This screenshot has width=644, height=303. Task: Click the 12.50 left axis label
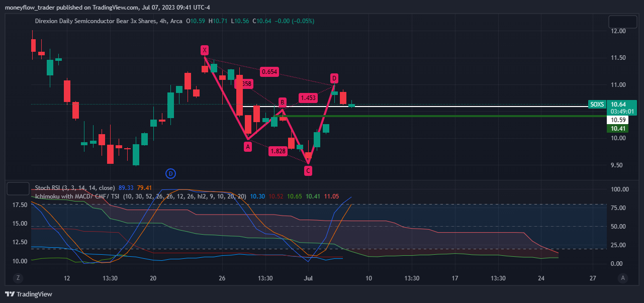tap(20, 242)
